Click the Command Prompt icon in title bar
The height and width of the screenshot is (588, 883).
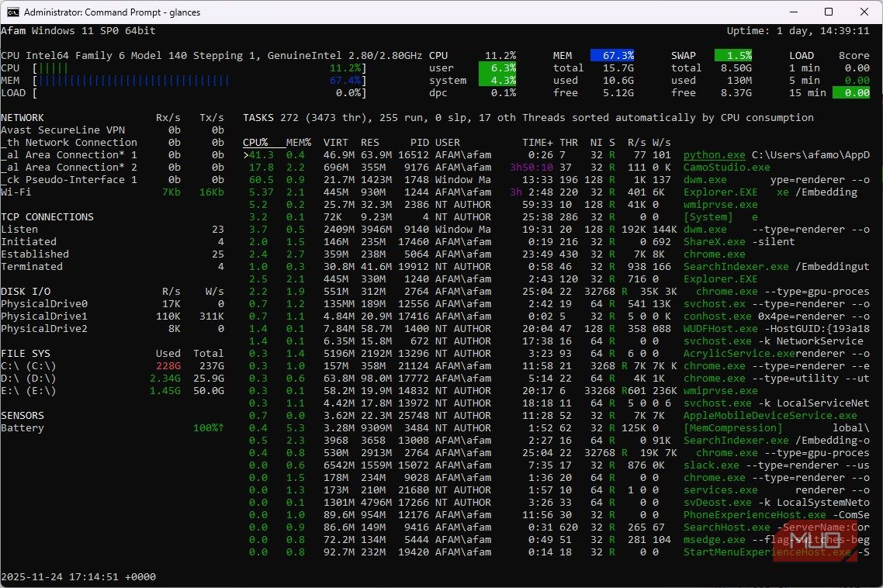click(12, 12)
